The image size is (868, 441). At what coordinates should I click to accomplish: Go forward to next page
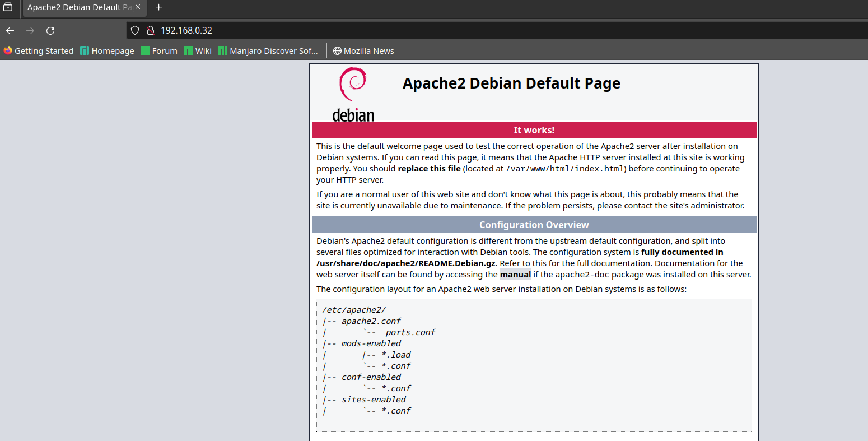[30, 30]
